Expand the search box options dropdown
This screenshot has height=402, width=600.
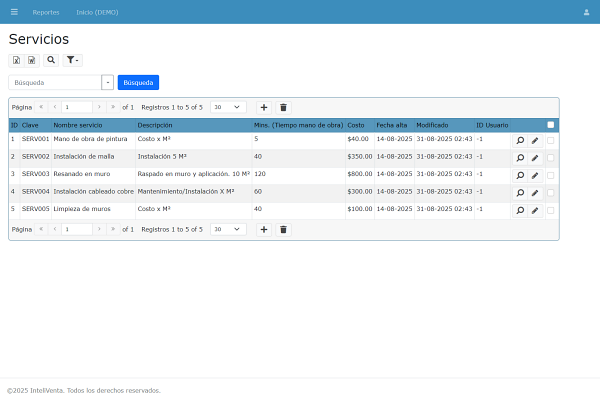(108, 83)
